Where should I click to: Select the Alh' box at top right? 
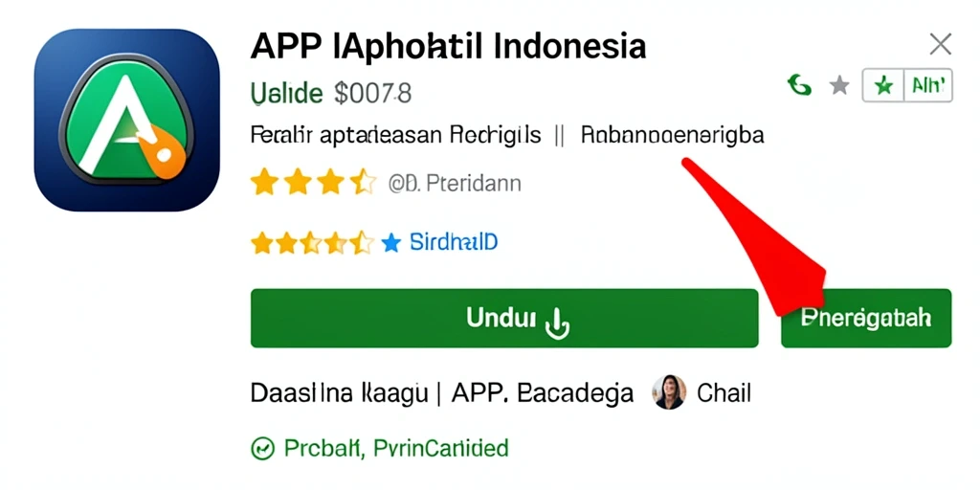928,85
